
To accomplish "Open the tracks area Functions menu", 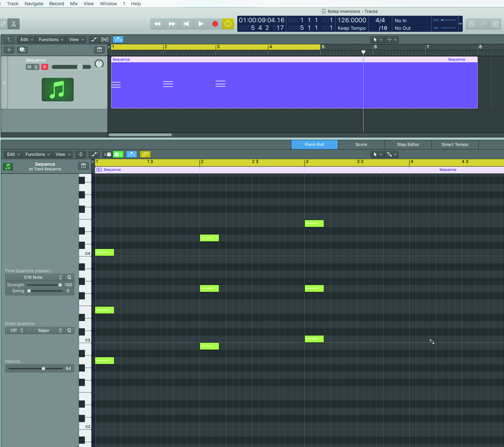I will (x=51, y=40).
